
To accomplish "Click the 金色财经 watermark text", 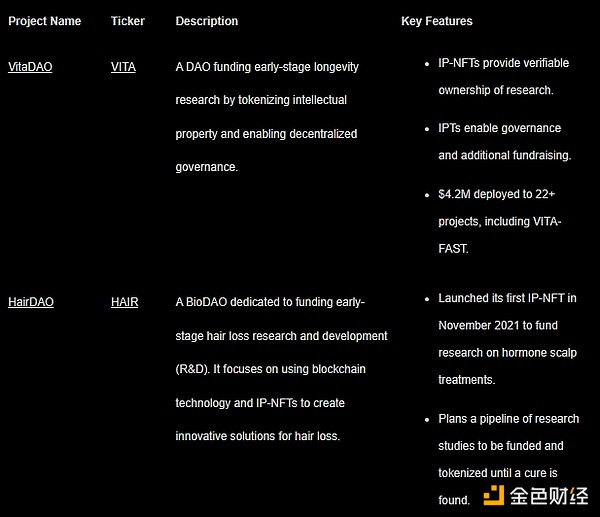I will 548,495.
